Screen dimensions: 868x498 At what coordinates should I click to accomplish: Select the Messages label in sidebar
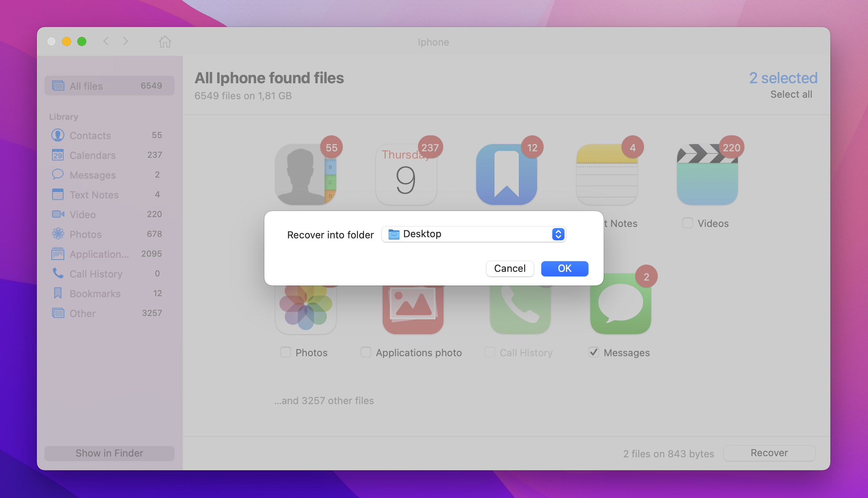[x=92, y=175]
